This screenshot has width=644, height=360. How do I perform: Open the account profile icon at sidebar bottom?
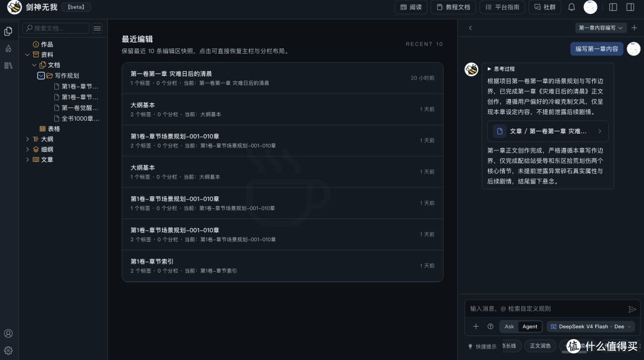(8, 333)
